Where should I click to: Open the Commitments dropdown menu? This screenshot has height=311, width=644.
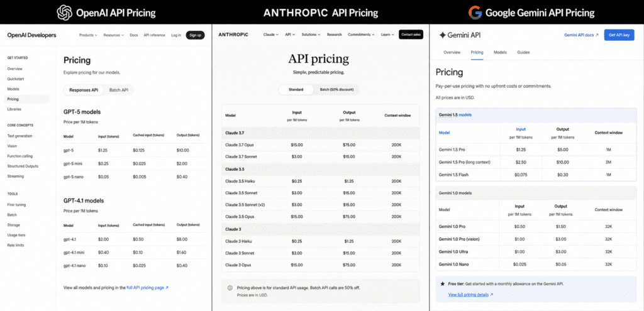tap(361, 35)
